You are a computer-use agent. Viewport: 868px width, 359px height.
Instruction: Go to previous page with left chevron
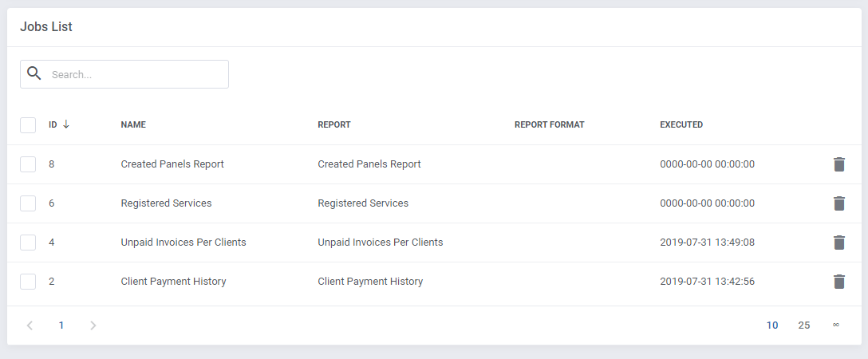[x=30, y=325]
